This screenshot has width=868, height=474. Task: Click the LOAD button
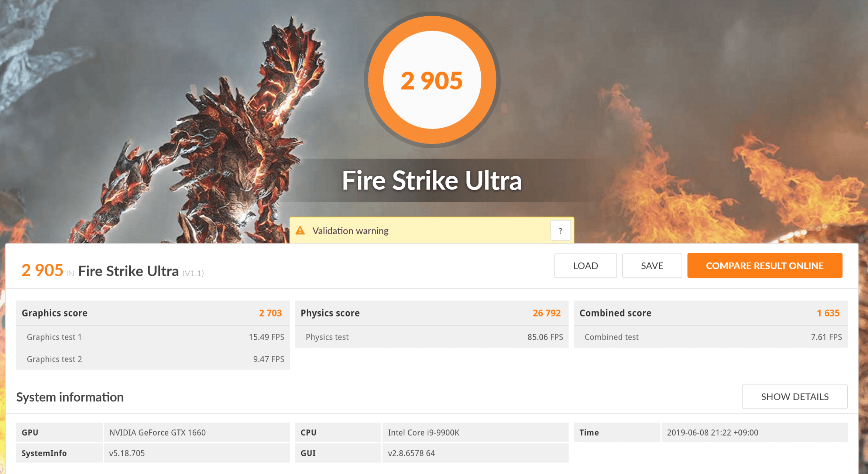coord(585,266)
